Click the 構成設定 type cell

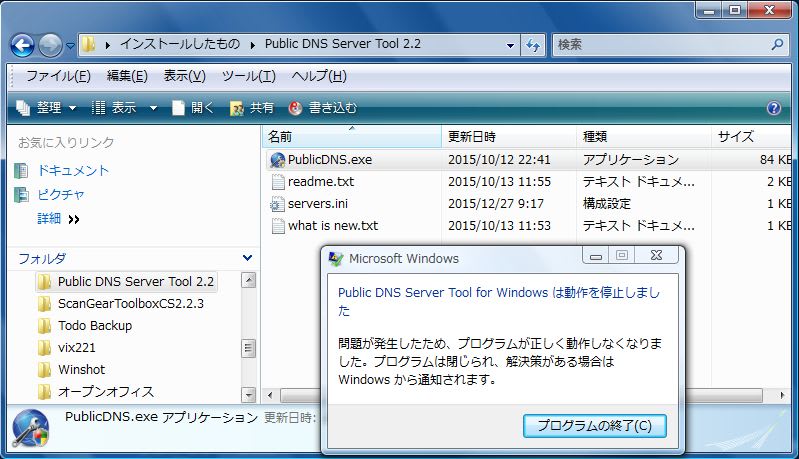coord(606,204)
